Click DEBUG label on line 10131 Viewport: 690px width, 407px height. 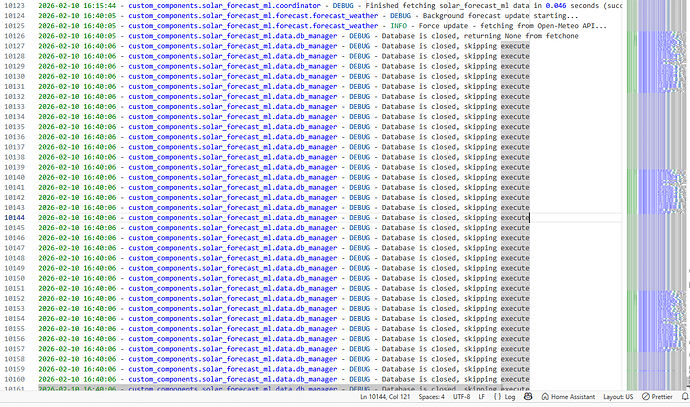click(x=360, y=87)
